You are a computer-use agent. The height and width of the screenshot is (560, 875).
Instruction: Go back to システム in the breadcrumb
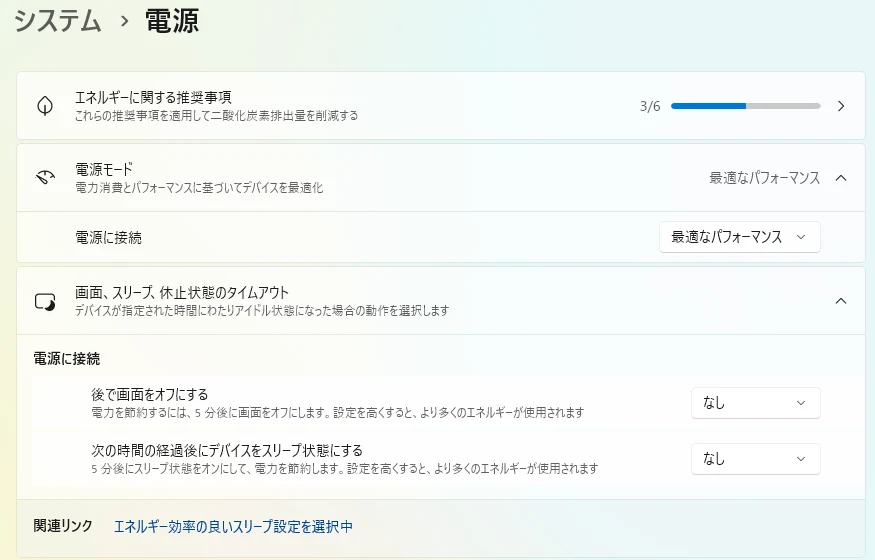[x=58, y=21]
